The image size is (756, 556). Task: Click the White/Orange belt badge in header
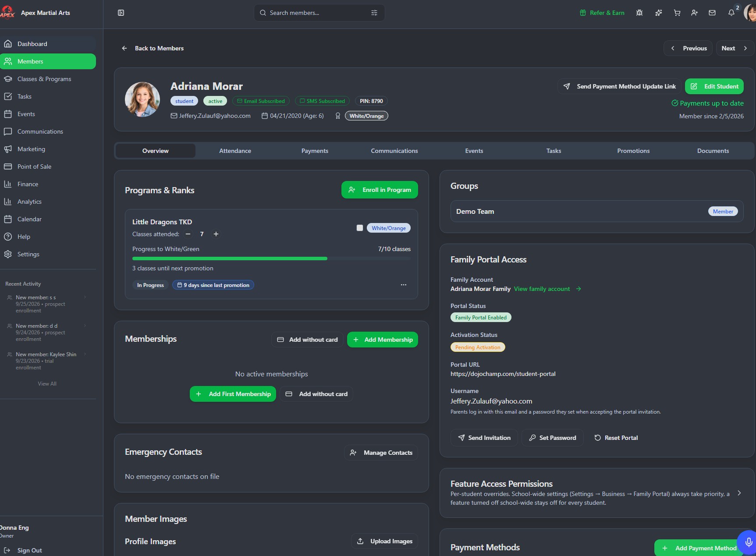click(366, 116)
